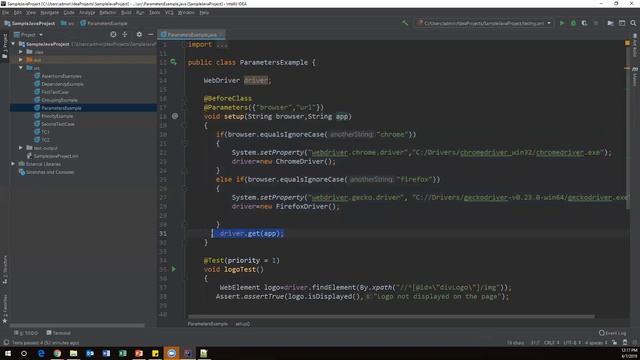Screen dimensions: 640x360
Task: Expand the .idea folder
Action: (x=21, y=52)
